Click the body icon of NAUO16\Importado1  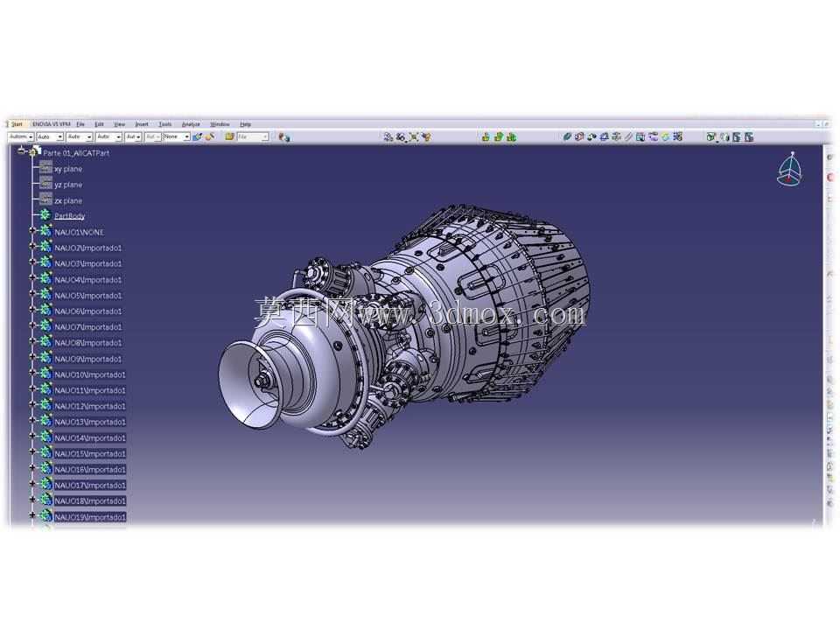tap(45, 469)
